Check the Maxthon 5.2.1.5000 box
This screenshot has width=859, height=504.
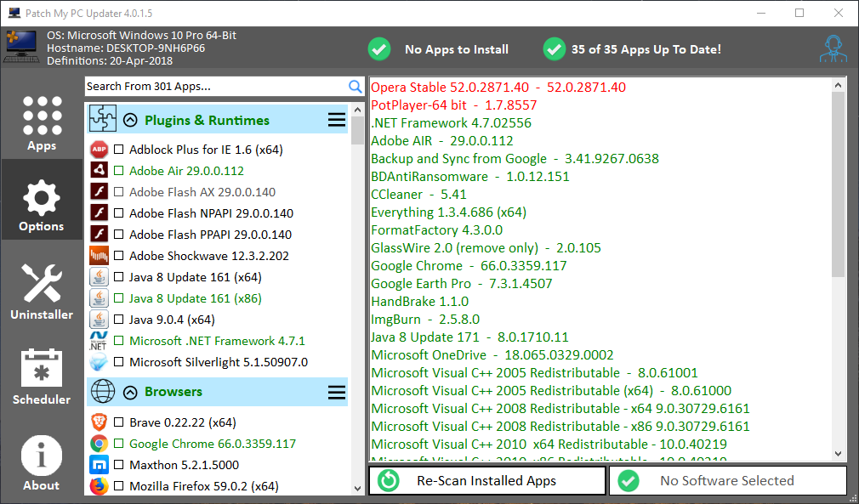point(118,465)
